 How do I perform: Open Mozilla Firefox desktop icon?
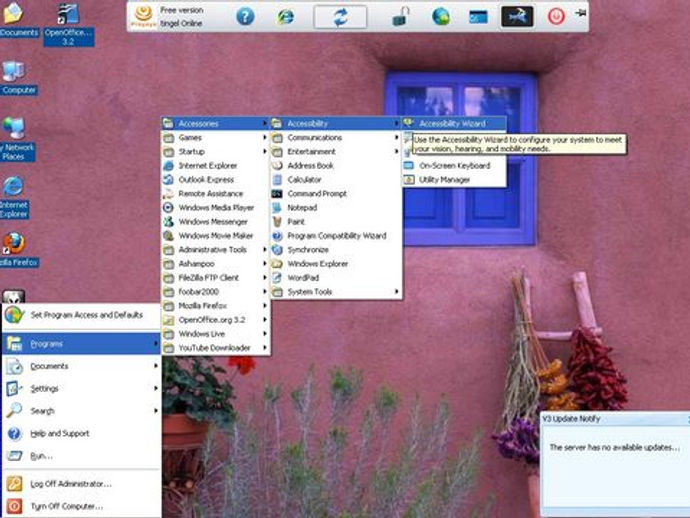(18, 250)
